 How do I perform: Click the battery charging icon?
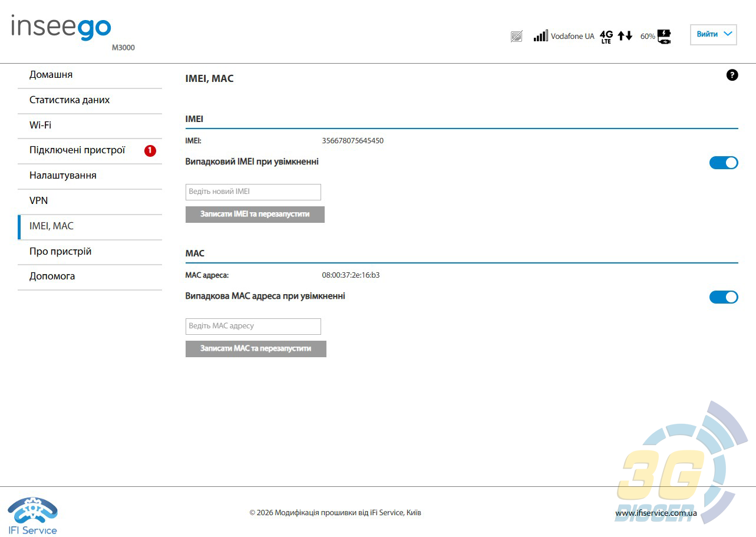[664, 37]
